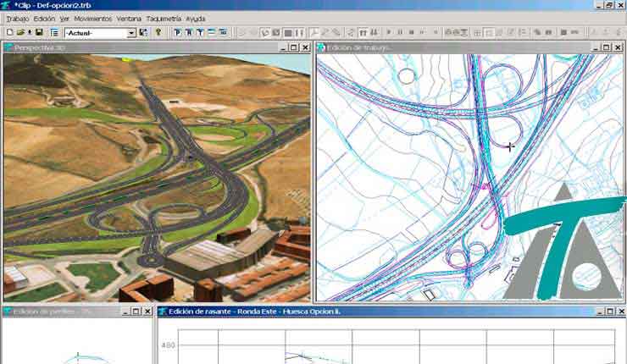
Task: Open the Ver menu
Action: (64, 19)
